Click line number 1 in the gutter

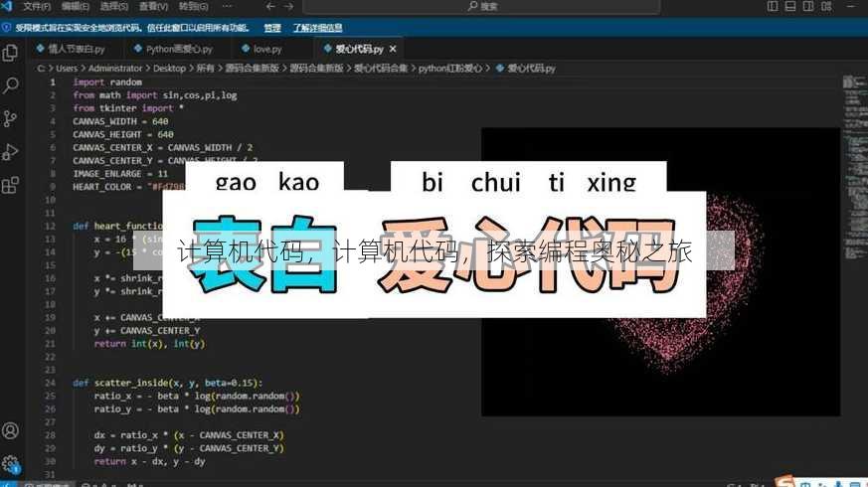[53, 81]
